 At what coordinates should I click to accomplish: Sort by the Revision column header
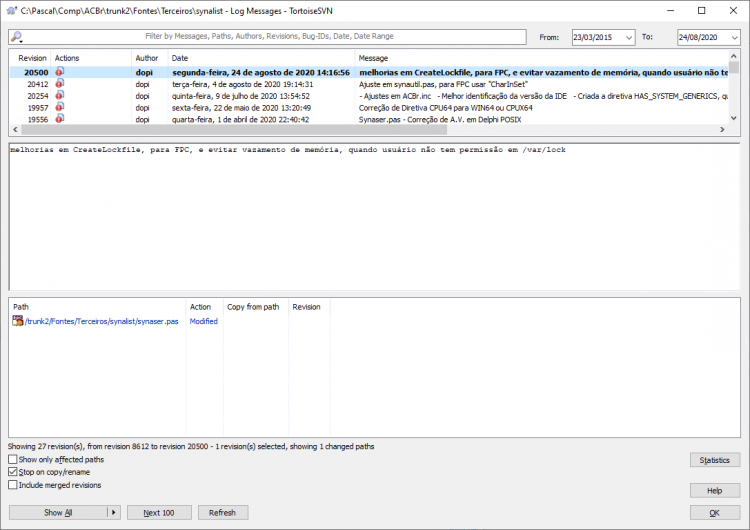coord(32,58)
